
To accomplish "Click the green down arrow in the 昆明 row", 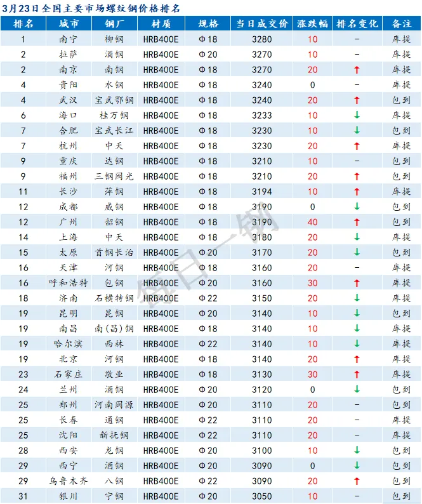I will pos(357,314).
